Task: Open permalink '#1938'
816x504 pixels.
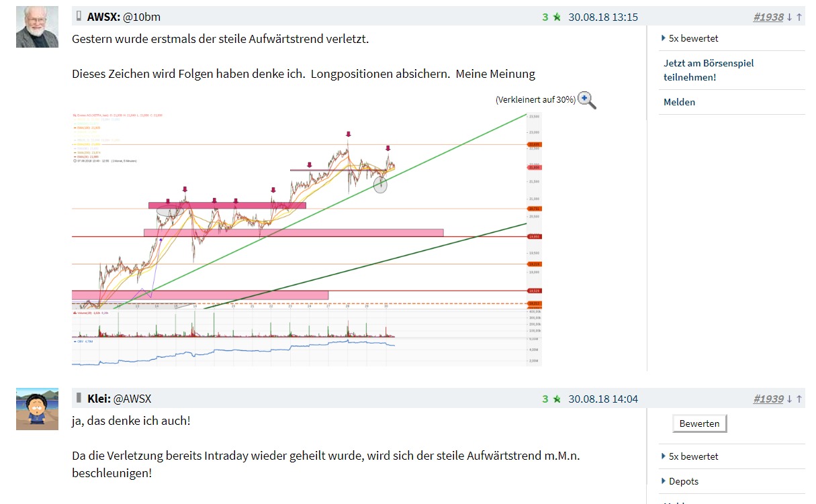Action: 768,16
